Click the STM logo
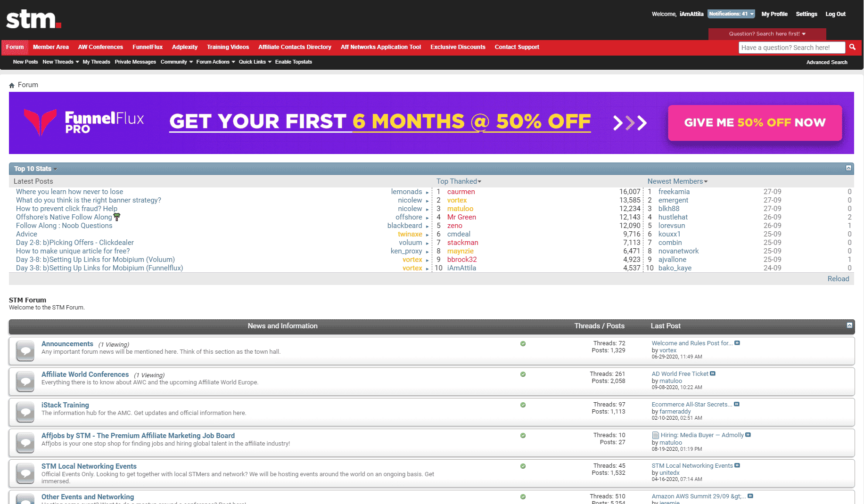864x504 pixels. tap(33, 19)
